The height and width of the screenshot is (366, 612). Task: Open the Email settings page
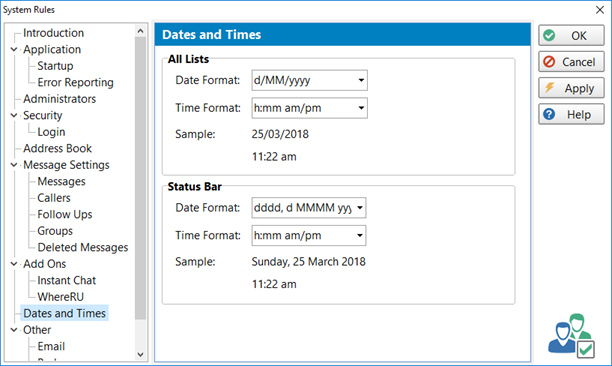point(51,346)
